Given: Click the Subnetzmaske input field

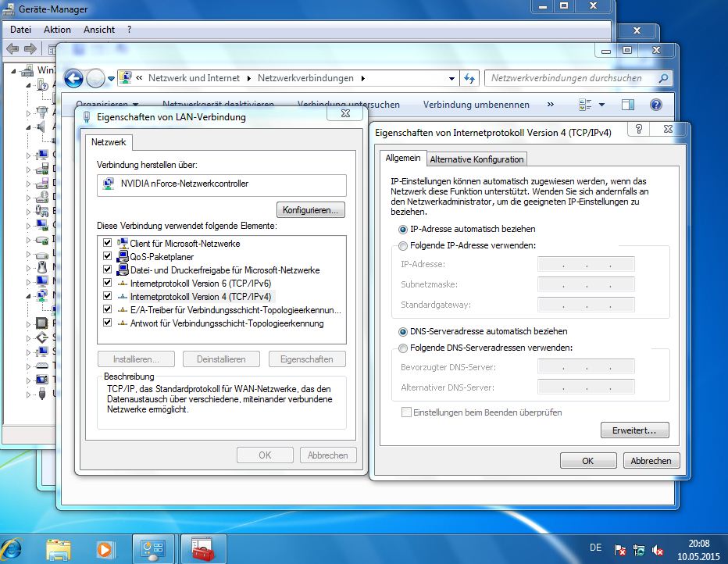Looking at the screenshot, I should (x=586, y=284).
